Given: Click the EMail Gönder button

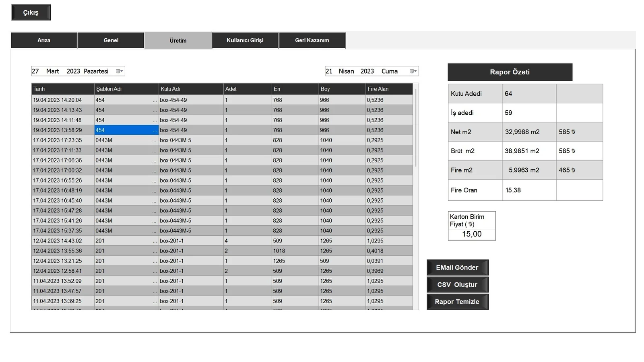Looking at the screenshot, I should coord(457,267).
